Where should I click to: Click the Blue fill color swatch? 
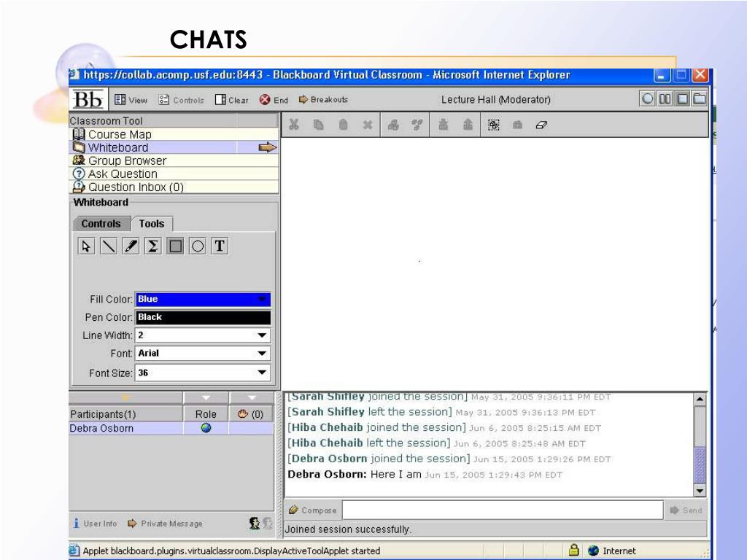click(x=203, y=299)
